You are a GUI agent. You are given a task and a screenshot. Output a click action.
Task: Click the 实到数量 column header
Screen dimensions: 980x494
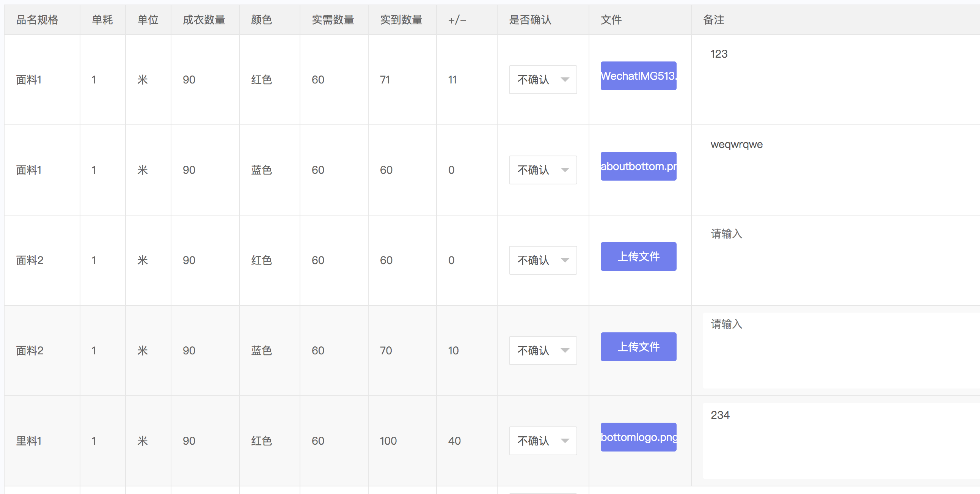[401, 20]
